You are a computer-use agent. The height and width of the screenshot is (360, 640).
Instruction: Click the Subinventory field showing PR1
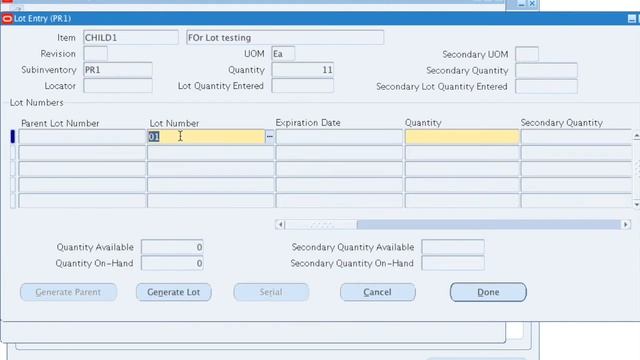click(118, 70)
